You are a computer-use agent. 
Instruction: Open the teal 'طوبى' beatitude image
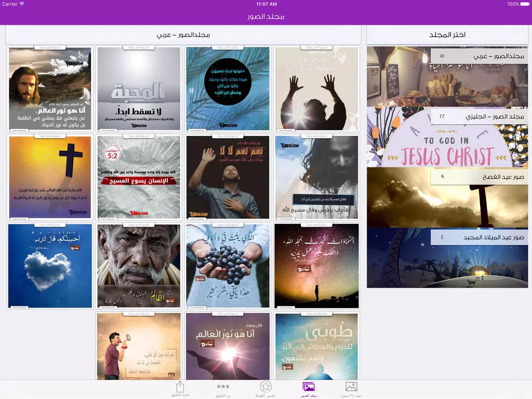[317, 346]
